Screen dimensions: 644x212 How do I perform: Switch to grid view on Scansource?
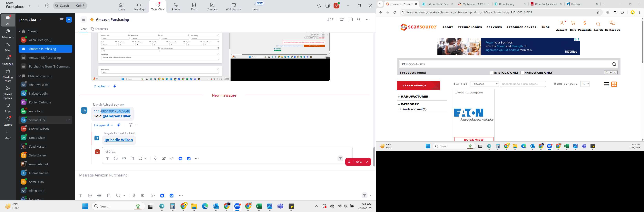[614, 84]
